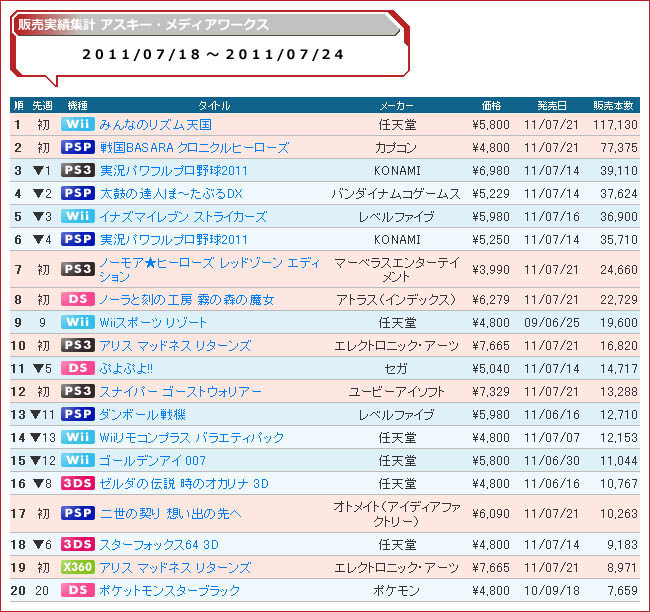Click the Wii badge for ゴールデンアイ 007
Screen dimensions: 650x612
78,460
